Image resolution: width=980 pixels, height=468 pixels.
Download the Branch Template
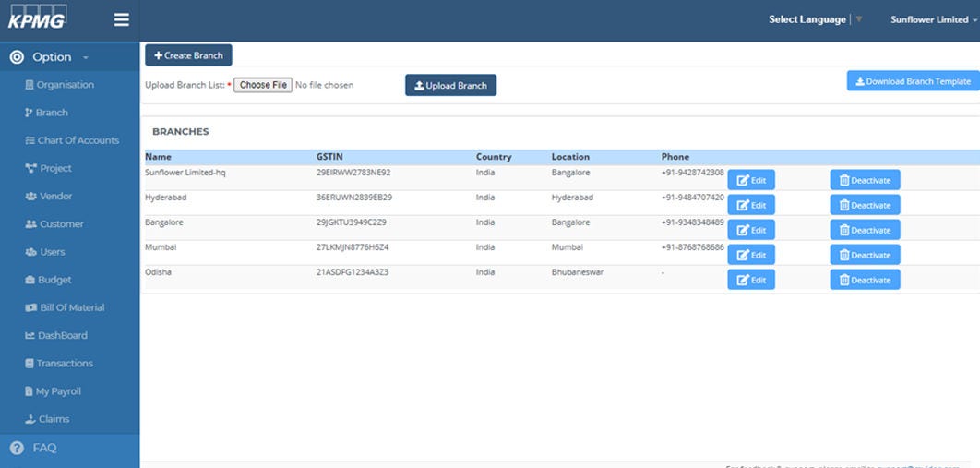(x=913, y=81)
